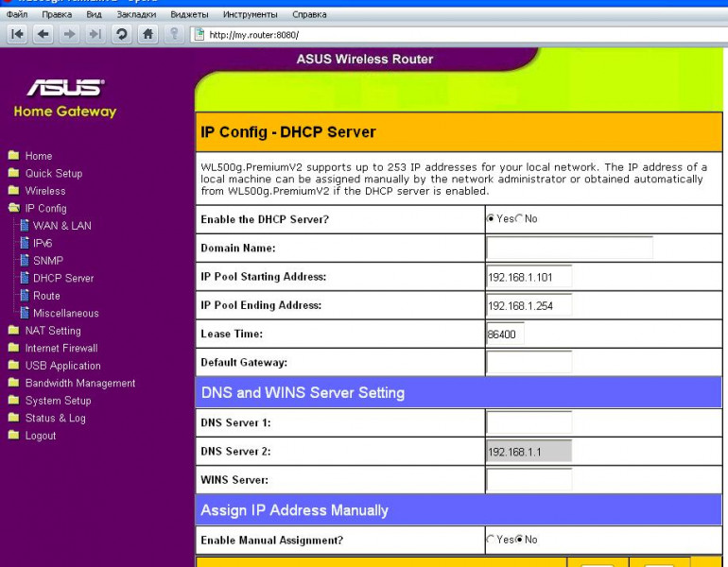Viewport: 728px width, 567px height.
Task: Expand the USB Application folder icon
Action: (14, 365)
